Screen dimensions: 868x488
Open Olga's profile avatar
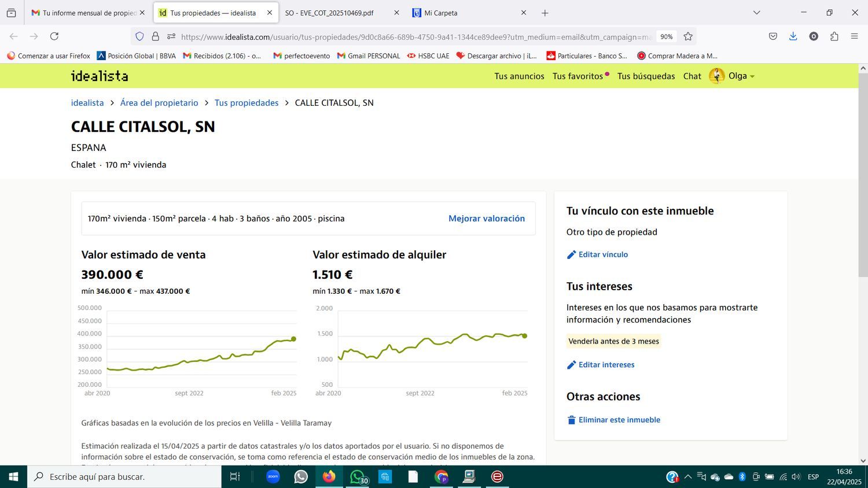point(716,76)
